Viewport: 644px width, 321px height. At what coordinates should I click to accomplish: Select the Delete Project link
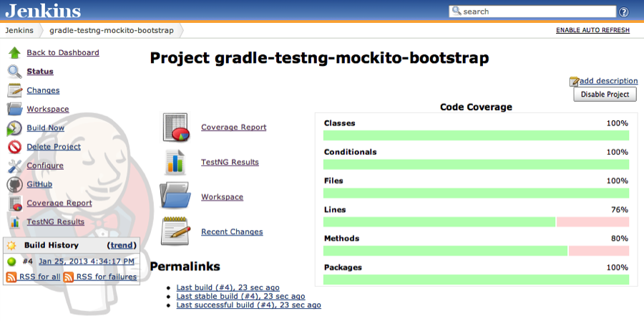pos(54,147)
